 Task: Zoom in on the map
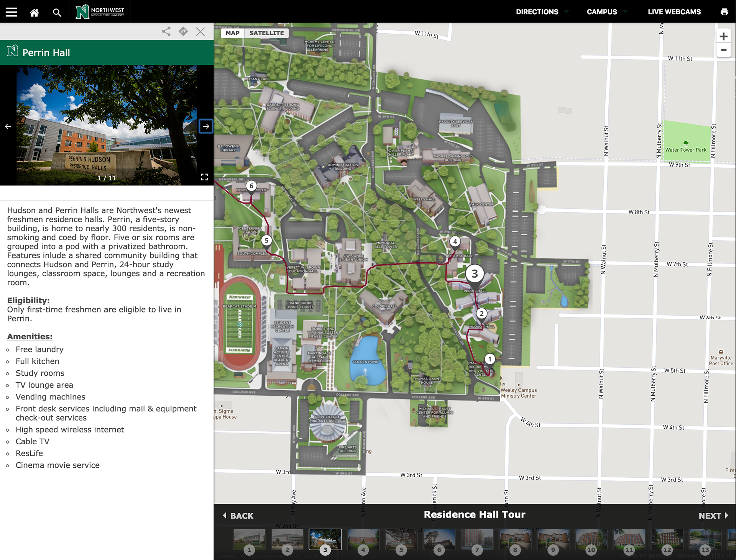pos(723,36)
